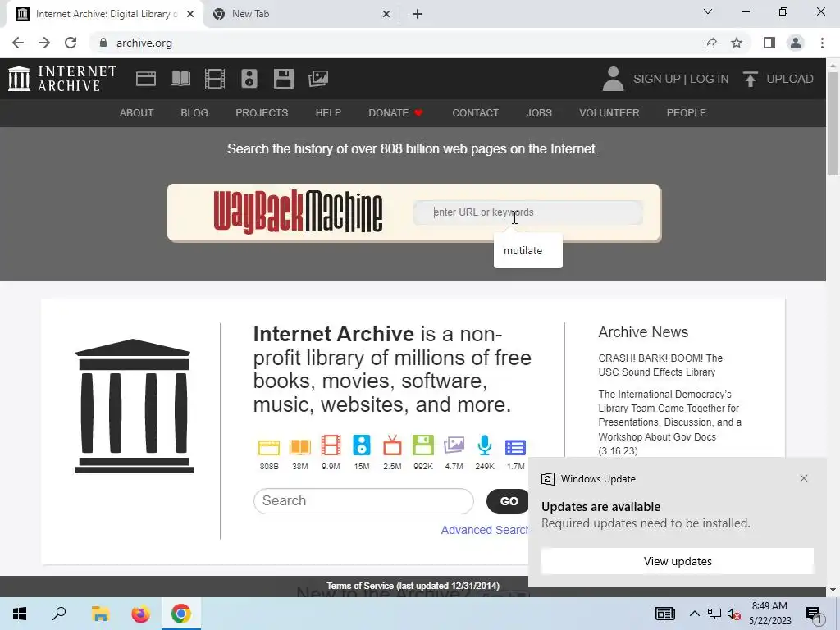840x630 pixels.
Task: Open the CONTACT menu item
Action: [475, 113]
